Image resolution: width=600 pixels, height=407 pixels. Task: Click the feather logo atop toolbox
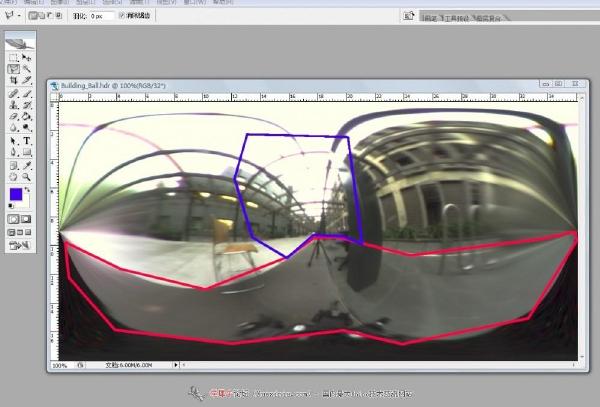pos(20,43)
